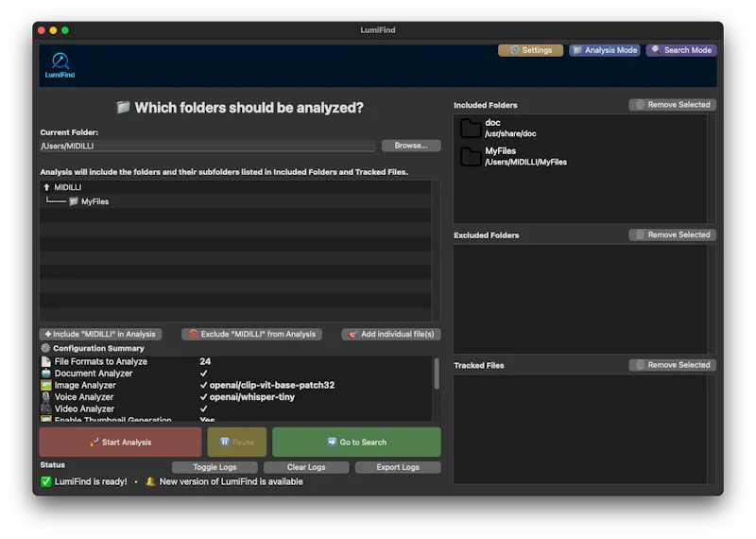Select doc in Included Folders
The width and height of the screenshot is (756, 539).
580,128
